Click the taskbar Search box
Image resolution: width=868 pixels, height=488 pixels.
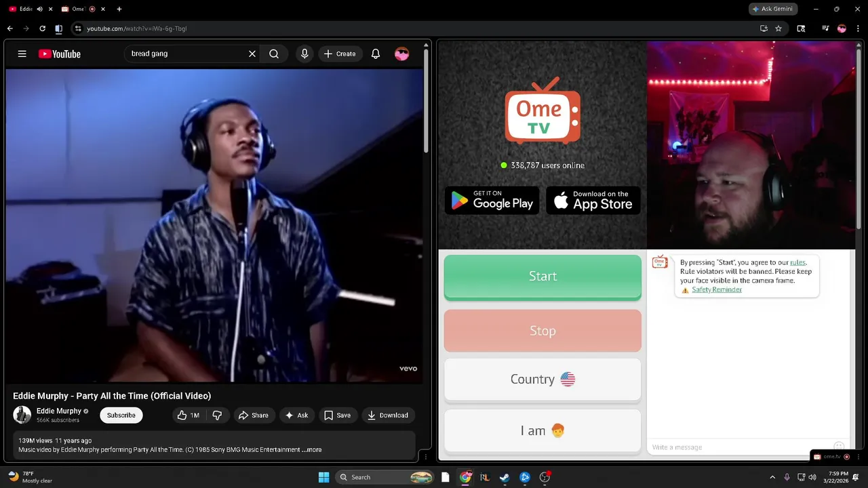point(385,477)
